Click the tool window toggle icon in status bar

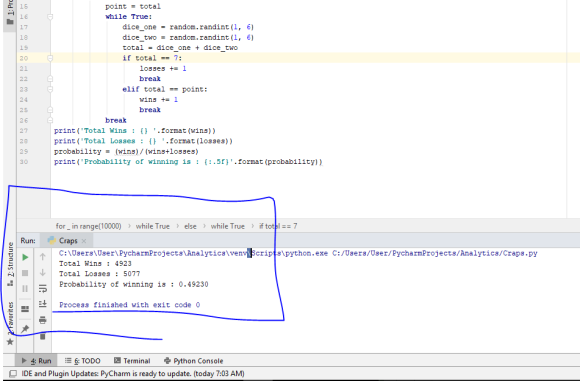point(13,374)
